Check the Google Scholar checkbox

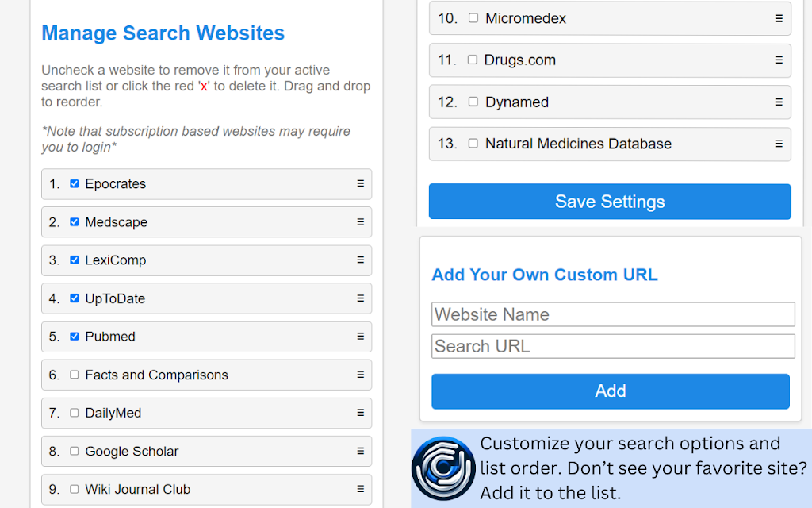(74, 451)
